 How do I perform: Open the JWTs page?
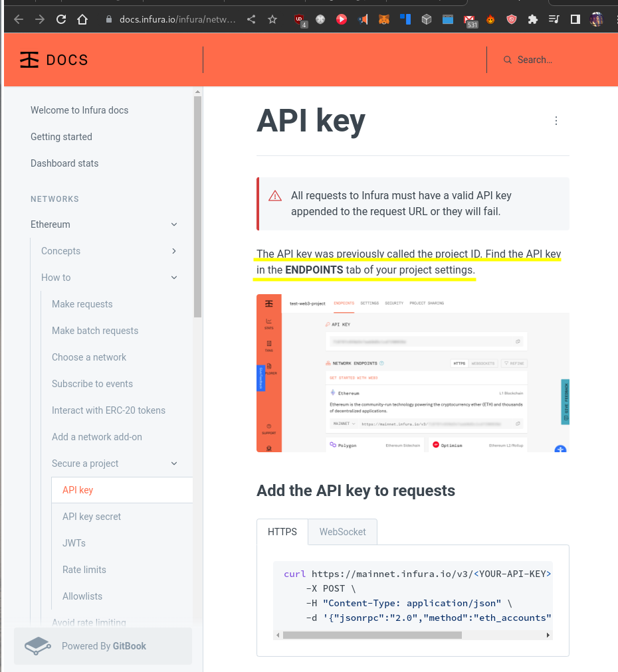pos(74,543)
